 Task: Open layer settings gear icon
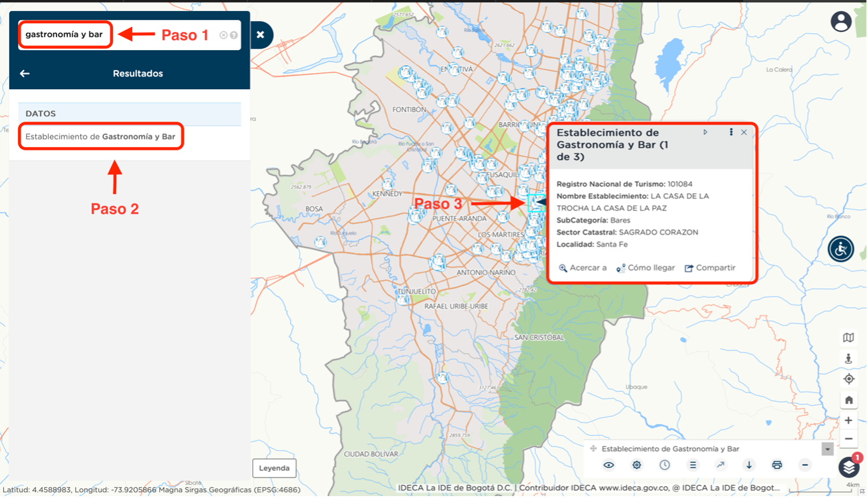[x=636, y=465]
